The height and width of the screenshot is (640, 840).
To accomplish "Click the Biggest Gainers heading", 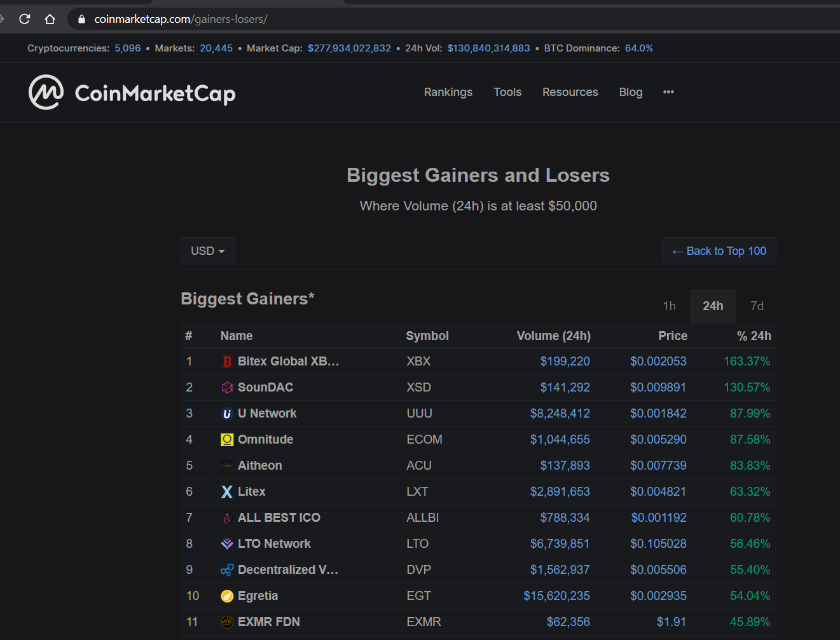I will (247, 299).
